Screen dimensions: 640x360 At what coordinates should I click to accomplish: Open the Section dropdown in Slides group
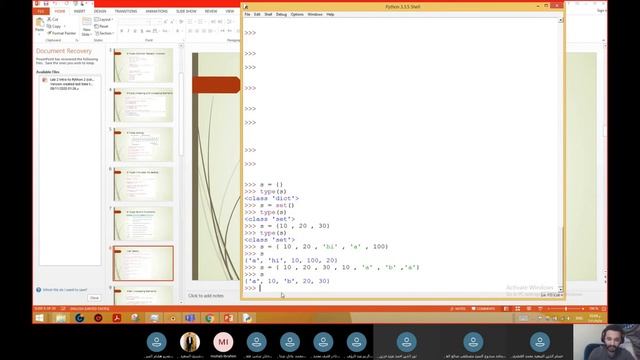pos(104,33)
